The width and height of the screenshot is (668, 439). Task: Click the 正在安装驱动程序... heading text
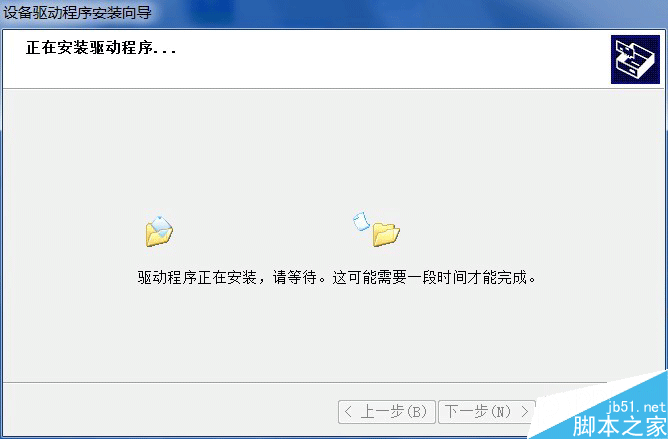point(101,47)
